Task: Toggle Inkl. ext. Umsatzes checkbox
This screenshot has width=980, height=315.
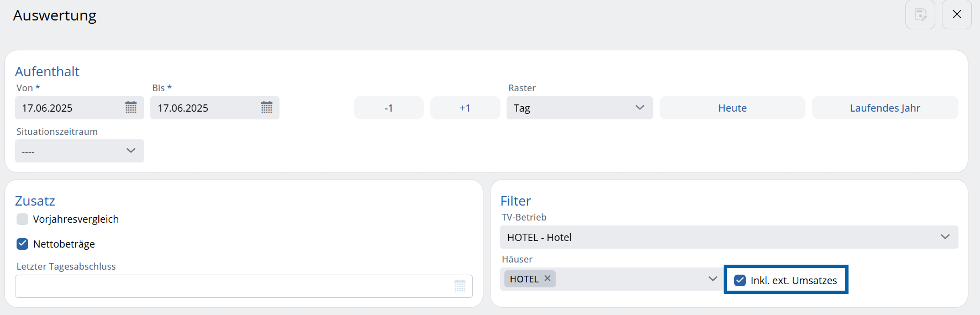Action: point(740,280)
